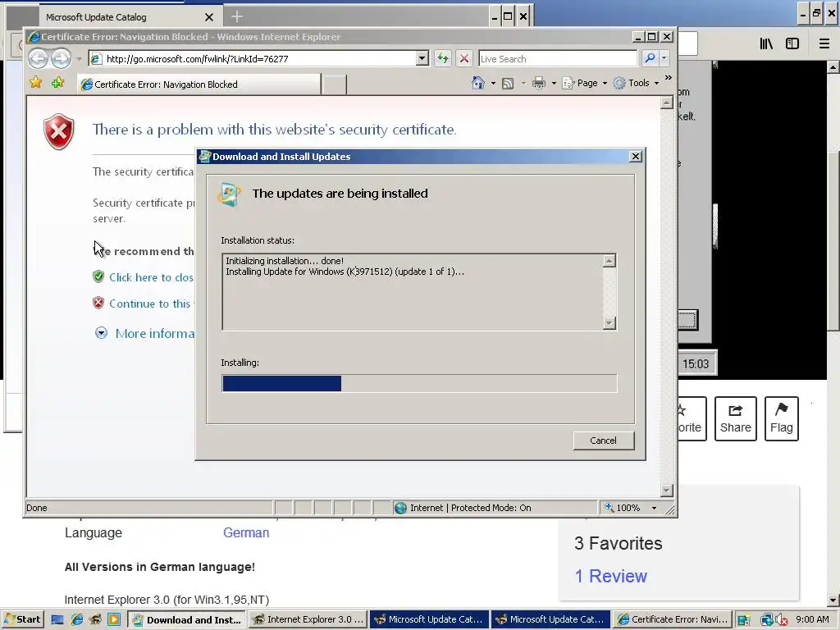This screenshot has width=840, height=630.
Task: Open the Firefox hamburger menu
Action: coord(824,43)
